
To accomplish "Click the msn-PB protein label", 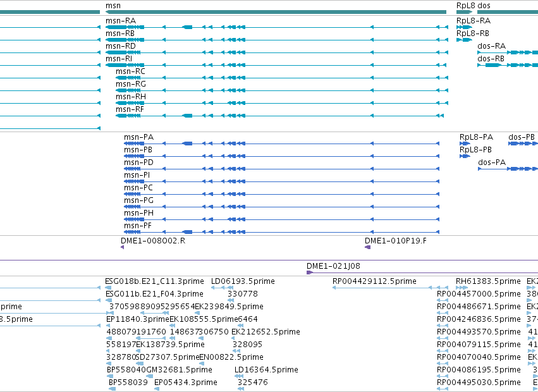I will (138, 150).
